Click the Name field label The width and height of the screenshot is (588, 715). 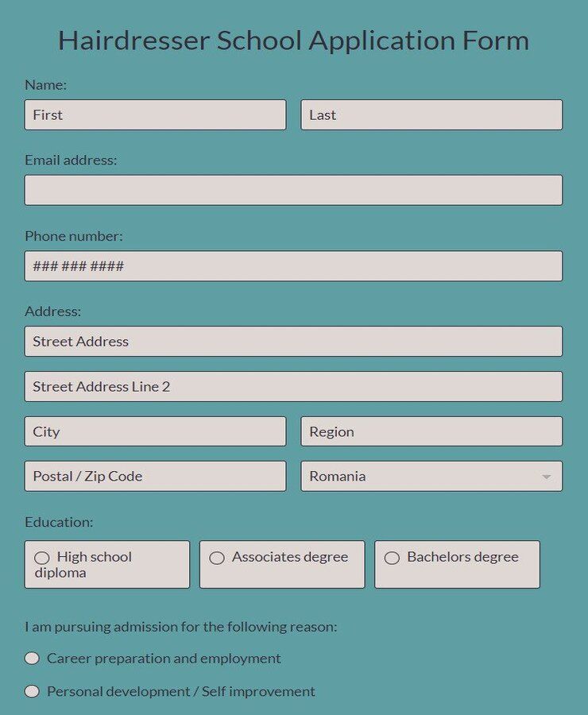pyautogui.click(x=44, y=84)
